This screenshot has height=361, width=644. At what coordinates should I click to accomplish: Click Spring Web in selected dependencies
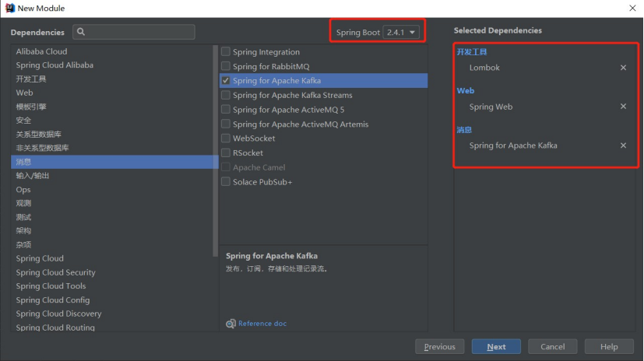491,107
